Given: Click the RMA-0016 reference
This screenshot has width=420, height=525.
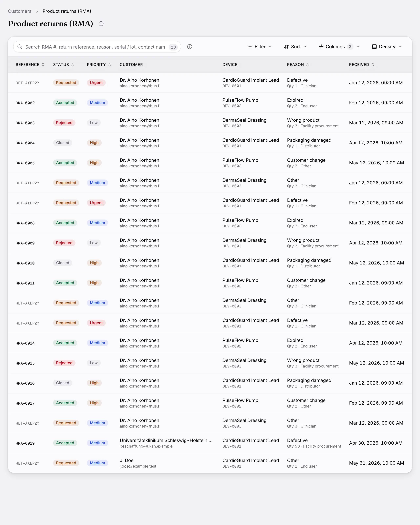Looking at the screenshot, I should (x=25, y=383).
